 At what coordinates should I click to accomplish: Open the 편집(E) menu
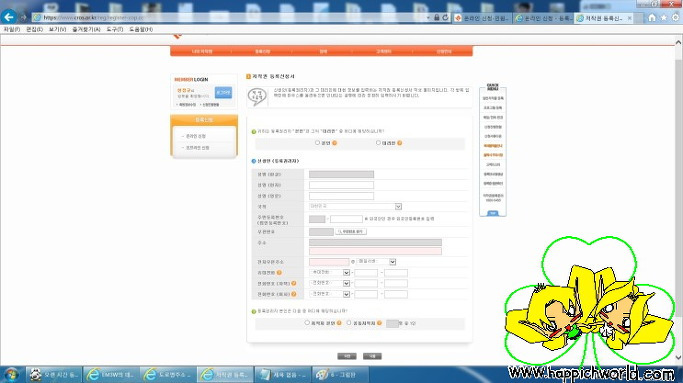click(x=34, y=29)
